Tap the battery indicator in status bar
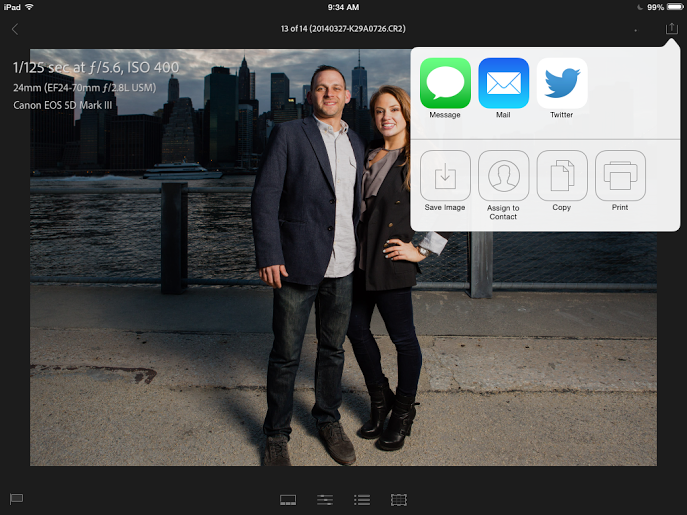Viewport: 687px width, 515px height. [675, 7]
